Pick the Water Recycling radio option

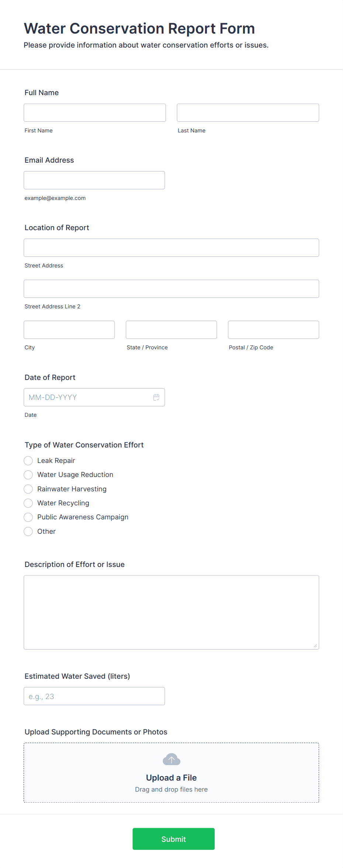click(x=28, y=503)
